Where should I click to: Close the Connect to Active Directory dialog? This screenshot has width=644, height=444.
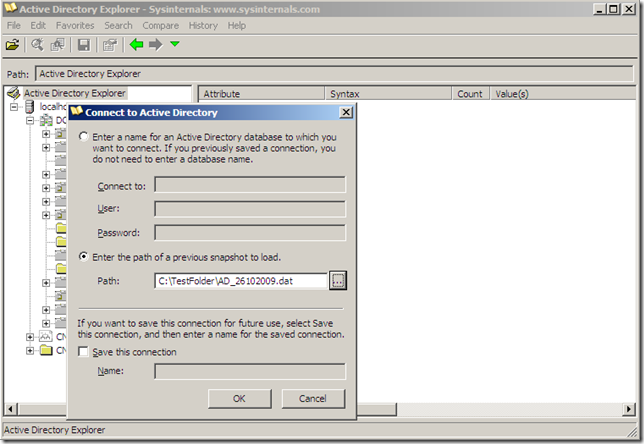click(346, 112)
